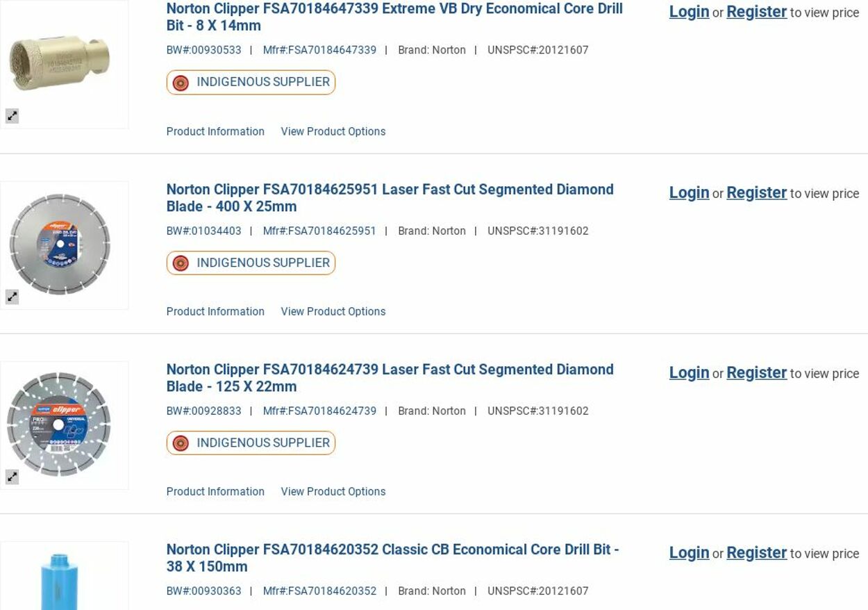The width and height of the screenshot is (868, 610).
Task: Enlarge the 8 X 14mm core drill bit image
Action: [12, 117]
